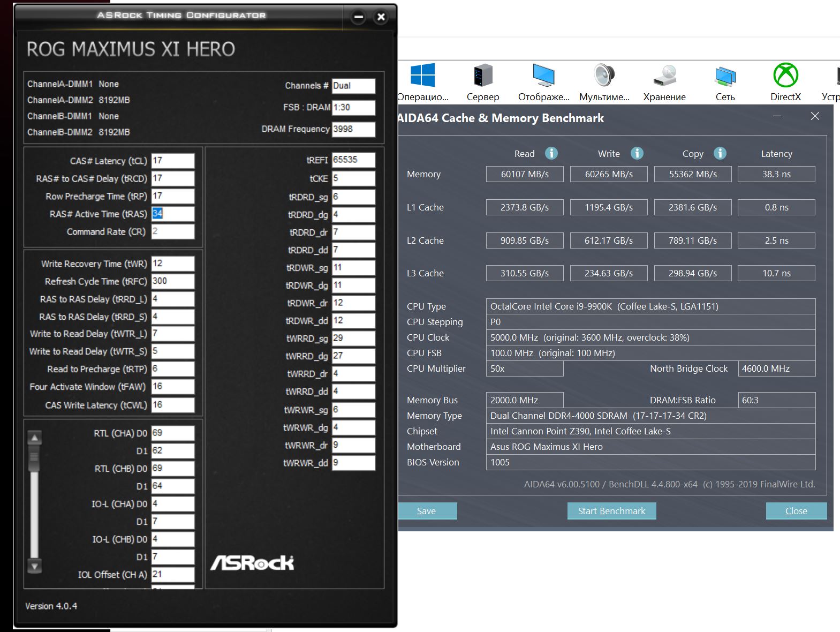Viewport: 840px width, 632px height.
Task: Click the Memory Write result 60265 MB/s
Action: click(x=609, y=174)
